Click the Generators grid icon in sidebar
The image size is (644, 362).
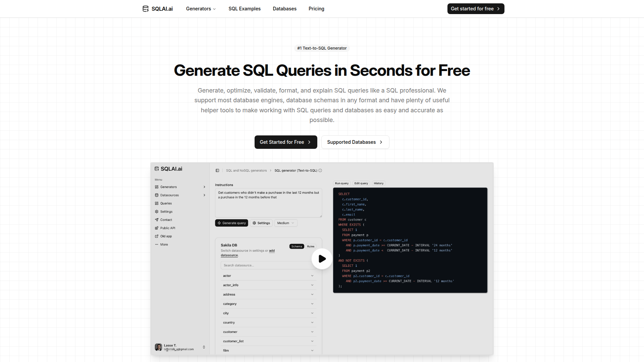157,187
